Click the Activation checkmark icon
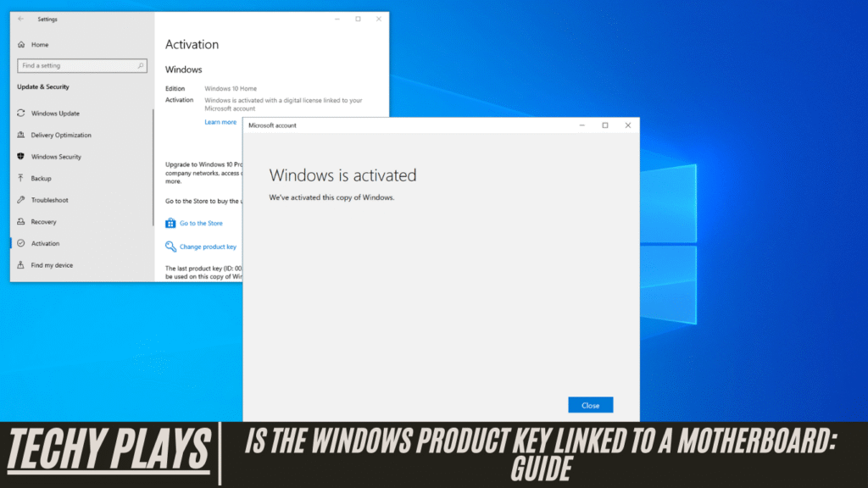Screen dimensions: 868x488 click(x=21, y=243)
